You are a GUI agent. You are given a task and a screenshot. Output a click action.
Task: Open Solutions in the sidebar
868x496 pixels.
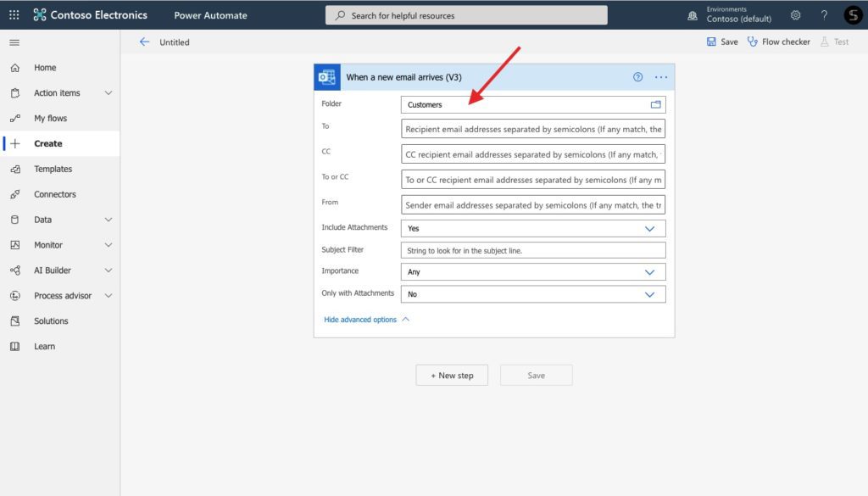click(51, 321)
